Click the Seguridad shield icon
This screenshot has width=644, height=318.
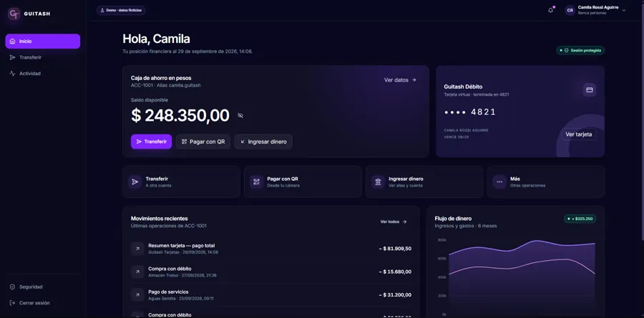(x=12, y=287)
